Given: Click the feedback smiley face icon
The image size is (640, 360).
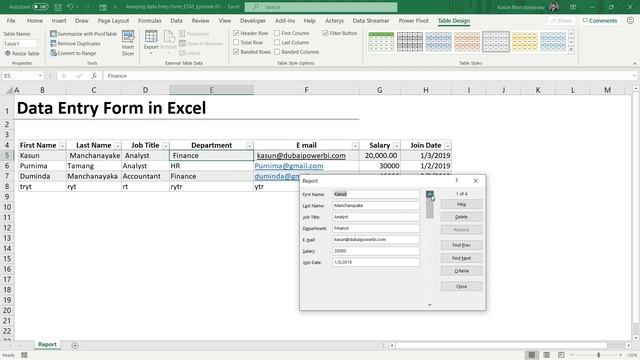Looking at the screenshot, I should click(630, 20).
